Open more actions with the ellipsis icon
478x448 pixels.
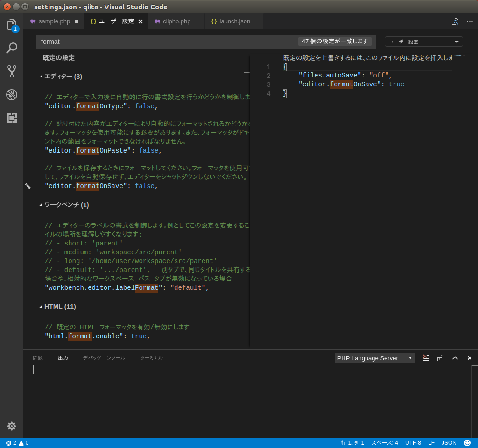(469, 21)
